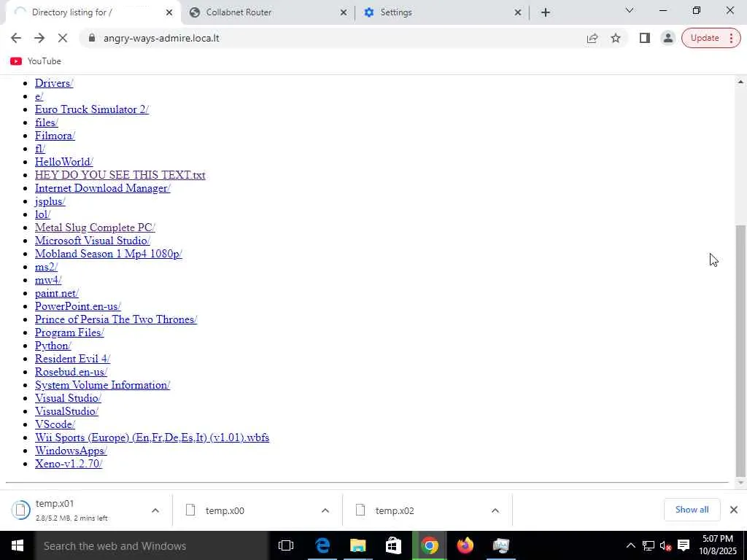This screenshot has width=747, height=560.
Task: Click Show all downloads
Action: point(692,510)
